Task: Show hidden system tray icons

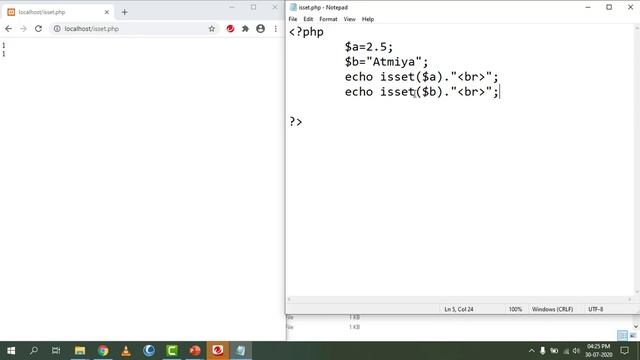Action: [x=531, y=351]
